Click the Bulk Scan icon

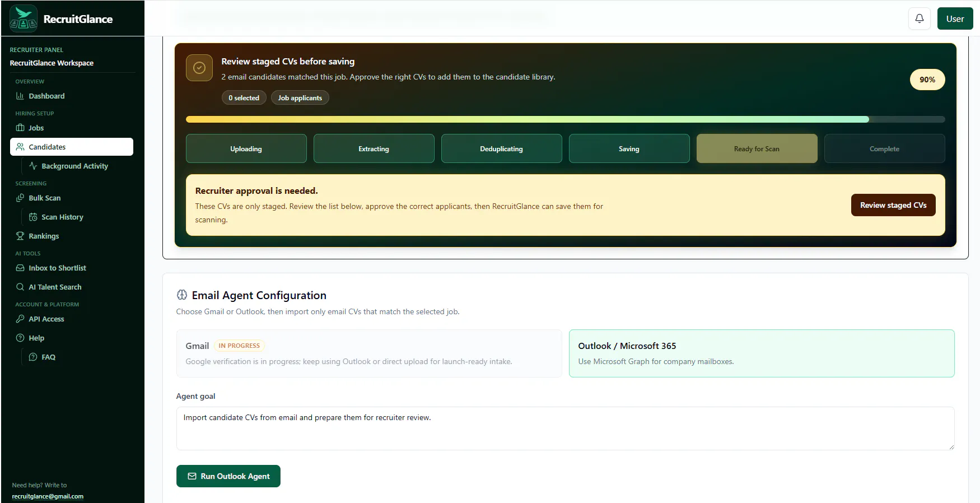tap(20, 198)
